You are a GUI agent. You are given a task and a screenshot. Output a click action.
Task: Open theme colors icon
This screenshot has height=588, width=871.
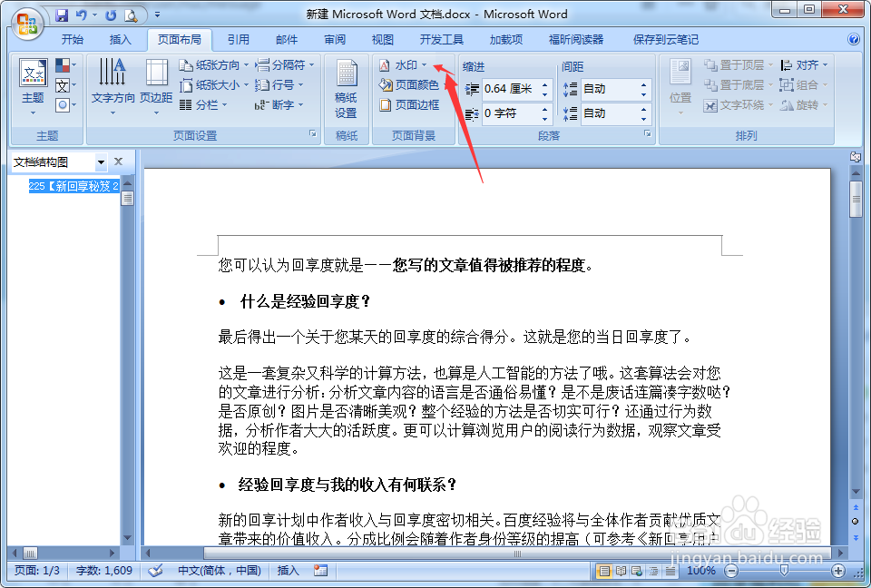pyautogui.click(x=65, y=65)
